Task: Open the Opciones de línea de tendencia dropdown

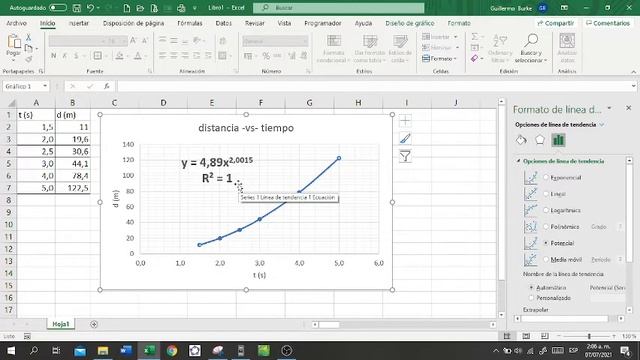Action: click(x=601, y=125)
